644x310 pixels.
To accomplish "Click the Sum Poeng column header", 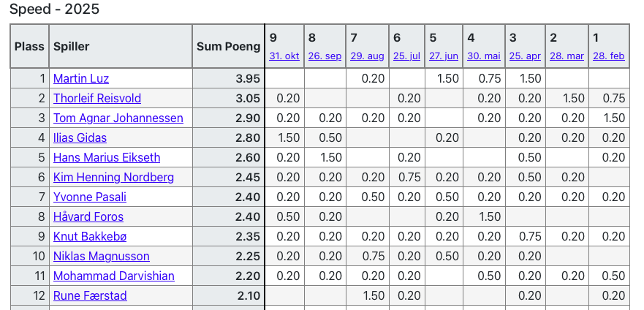I will coord(228,46).
